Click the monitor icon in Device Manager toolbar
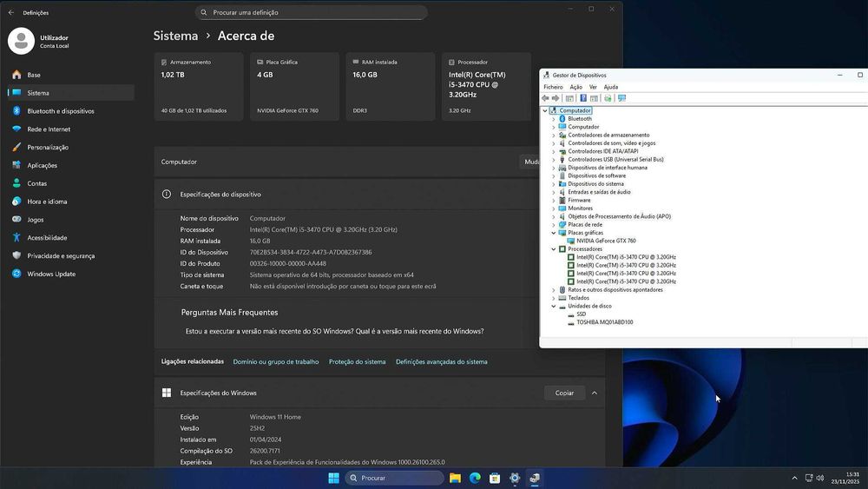The image size is (868, 489). tap(621, 98)
